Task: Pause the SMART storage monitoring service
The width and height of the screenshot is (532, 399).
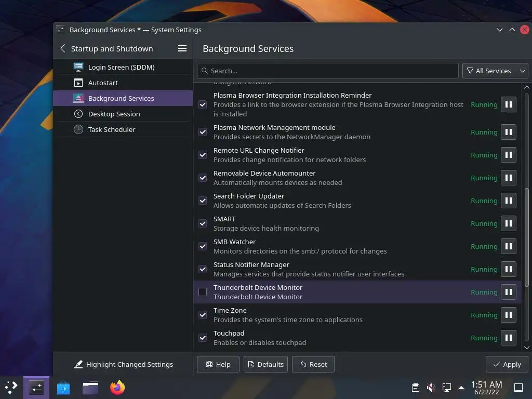Action: [x=508, y=223]
